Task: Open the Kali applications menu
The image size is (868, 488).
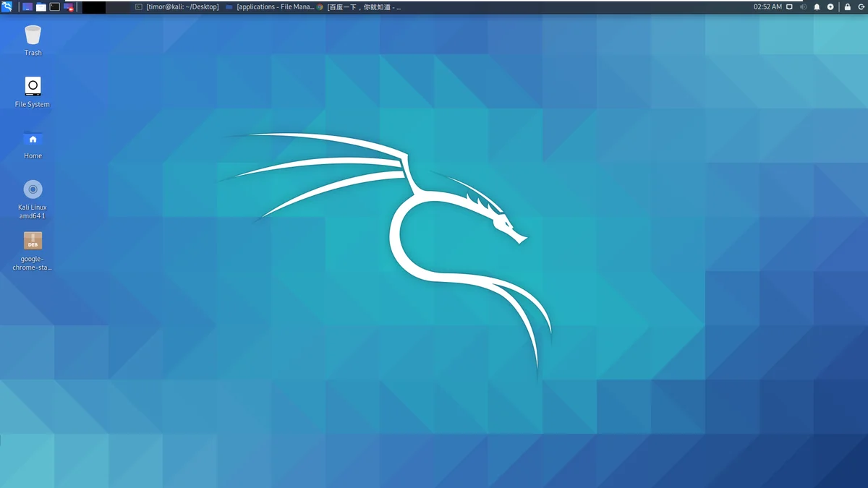Action: point(7,7)
